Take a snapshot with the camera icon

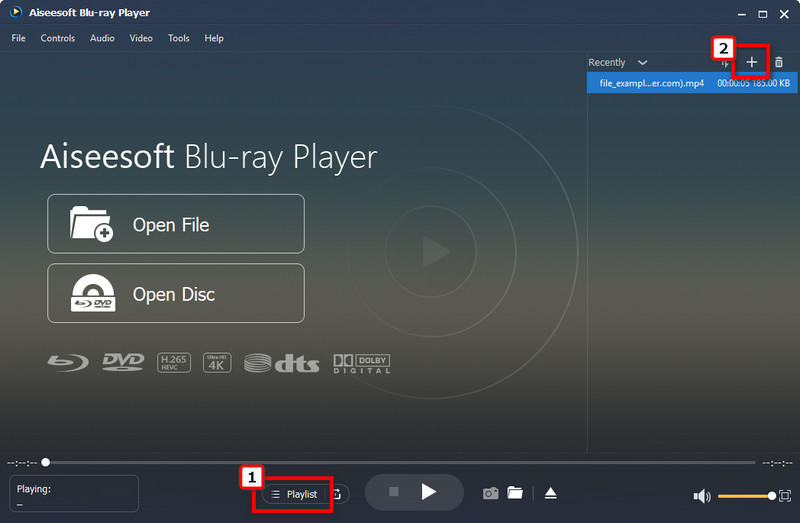(x=490, y=493)
